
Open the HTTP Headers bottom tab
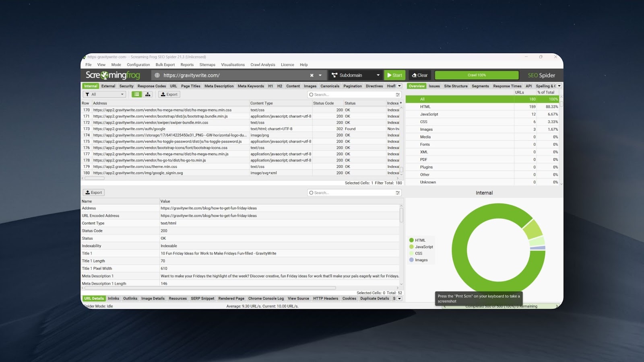coord(326,298)
